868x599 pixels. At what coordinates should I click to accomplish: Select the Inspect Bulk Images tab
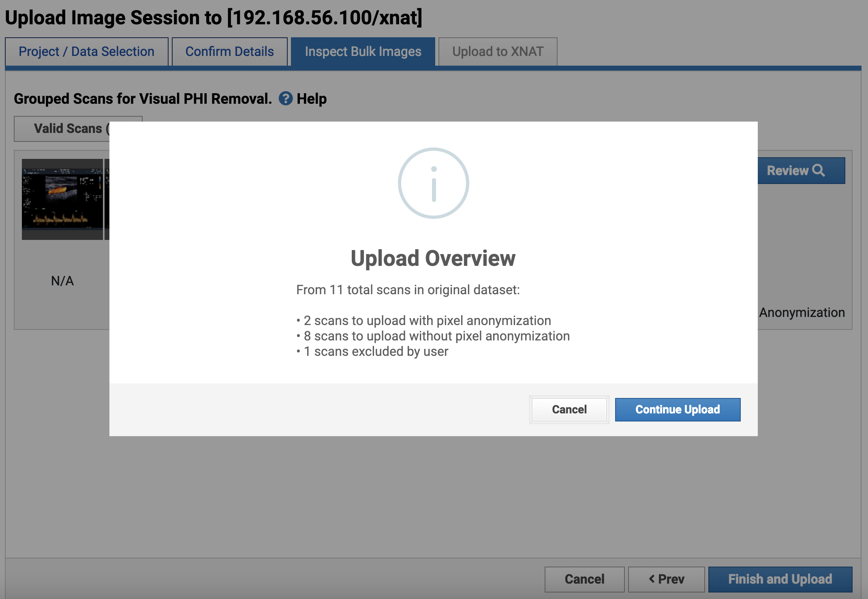[x=363, y=51]
